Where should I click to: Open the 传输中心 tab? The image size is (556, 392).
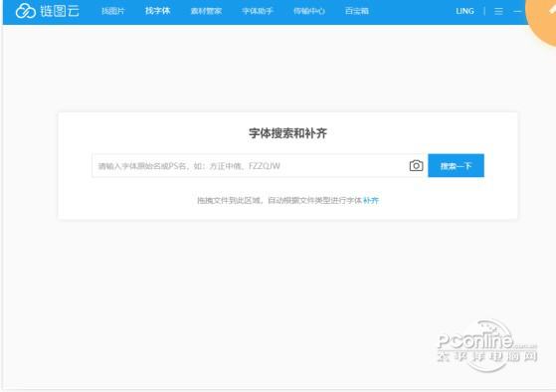click(309, 11)
